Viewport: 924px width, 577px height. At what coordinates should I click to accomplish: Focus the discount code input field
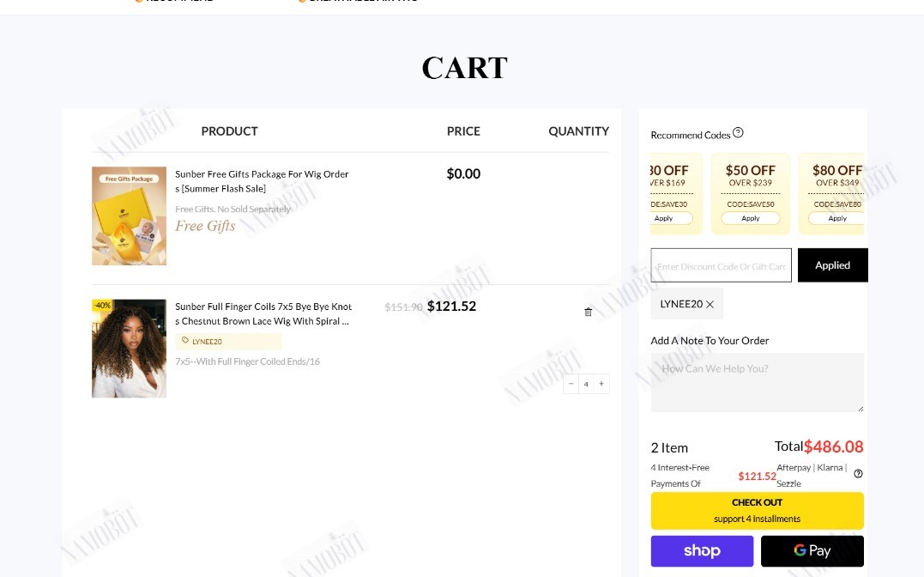click(x=721, y=265)
